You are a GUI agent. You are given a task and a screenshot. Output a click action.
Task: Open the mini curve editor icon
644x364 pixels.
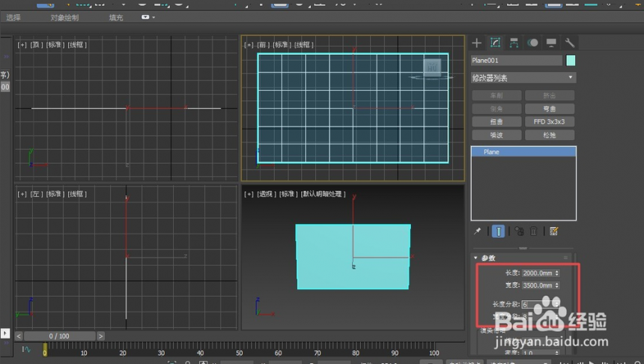[26, 349]
